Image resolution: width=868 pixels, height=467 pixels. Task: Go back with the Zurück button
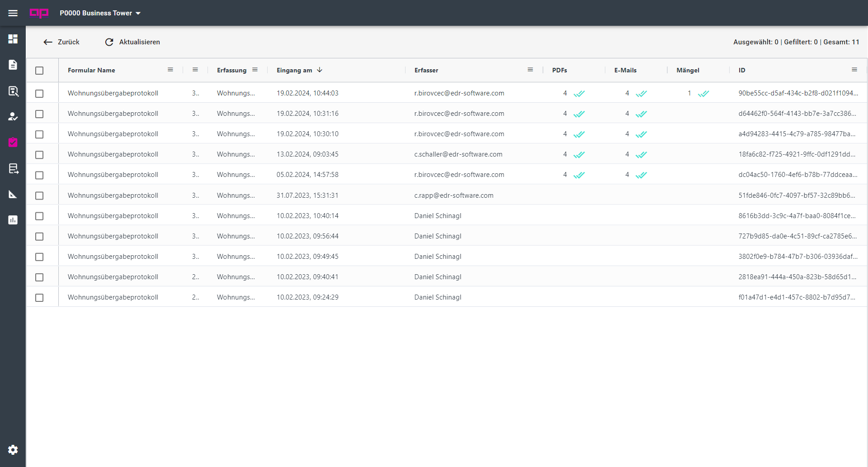(x=61, y=42)
